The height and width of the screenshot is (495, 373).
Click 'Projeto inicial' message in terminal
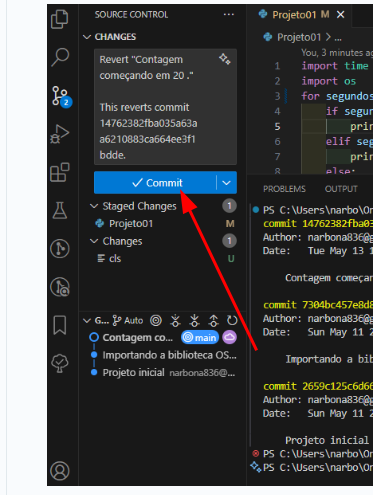[x=327, y=440]
